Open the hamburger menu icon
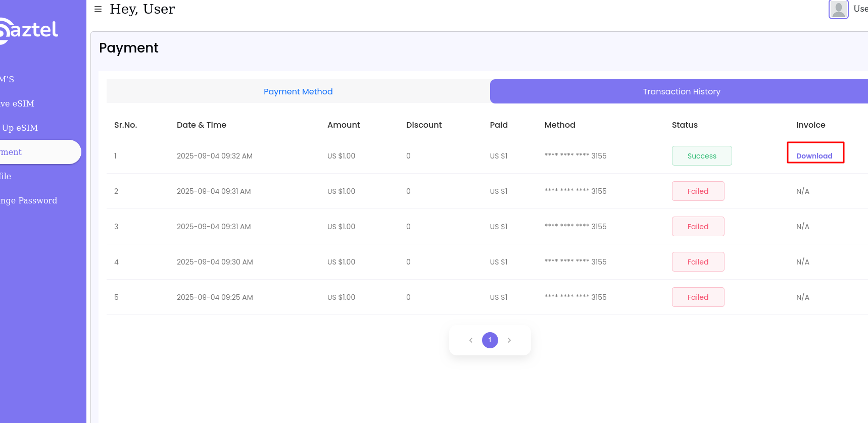Screen dimensions: 868x423 [98, 9]
